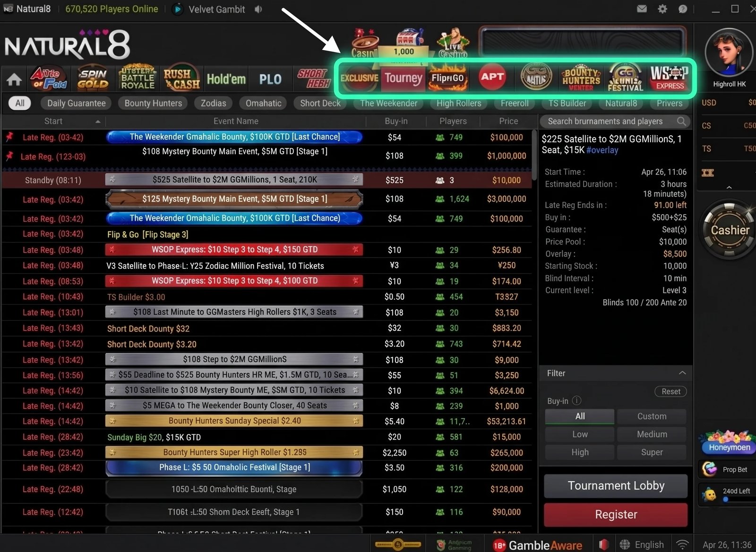756x552 pixels.
Task: Open Rush & Cash tables
Action: [x=181, y=78]
